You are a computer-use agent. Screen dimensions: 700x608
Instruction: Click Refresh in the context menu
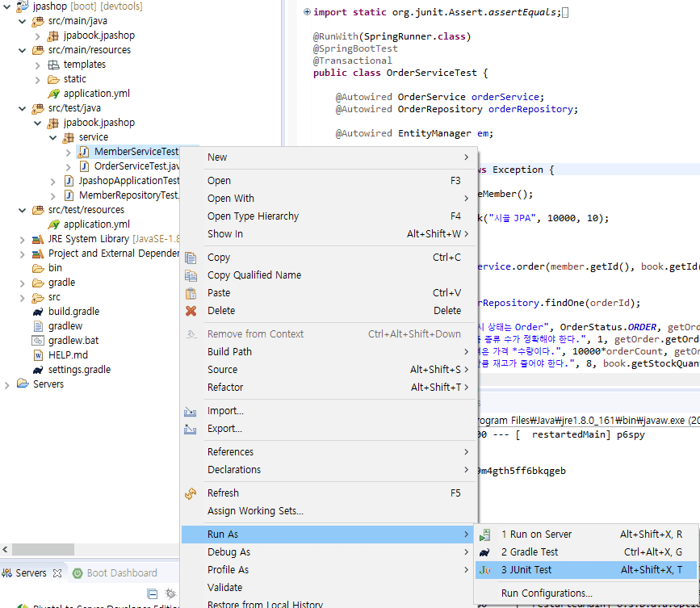point(329,493)
